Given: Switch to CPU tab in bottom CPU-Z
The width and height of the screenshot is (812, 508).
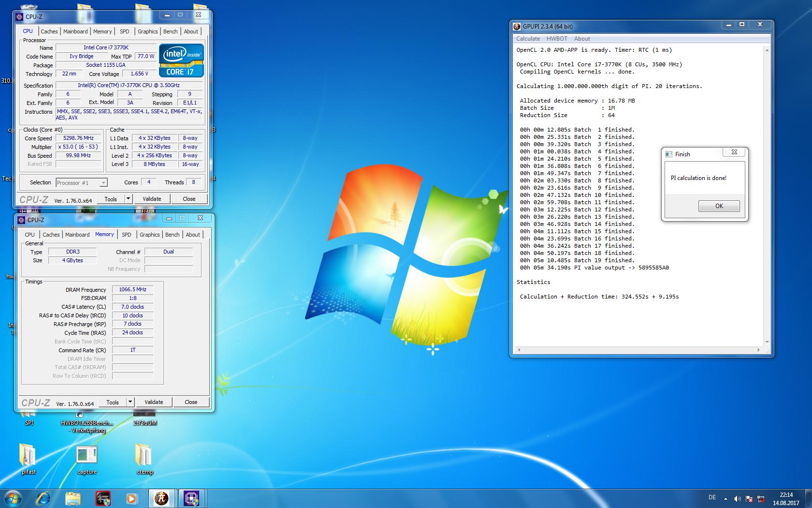Looking at the screenshot, I should tap(29, 235).
